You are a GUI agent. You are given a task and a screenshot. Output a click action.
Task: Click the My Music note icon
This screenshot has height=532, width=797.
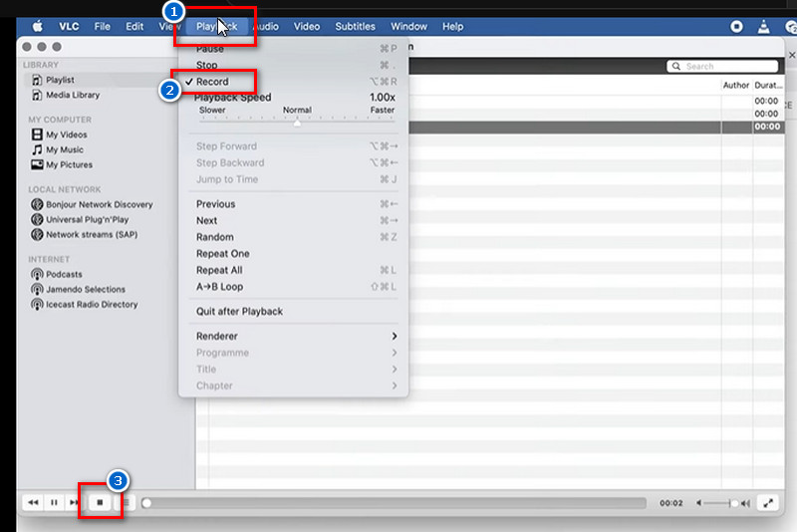[x=37, y=149]
